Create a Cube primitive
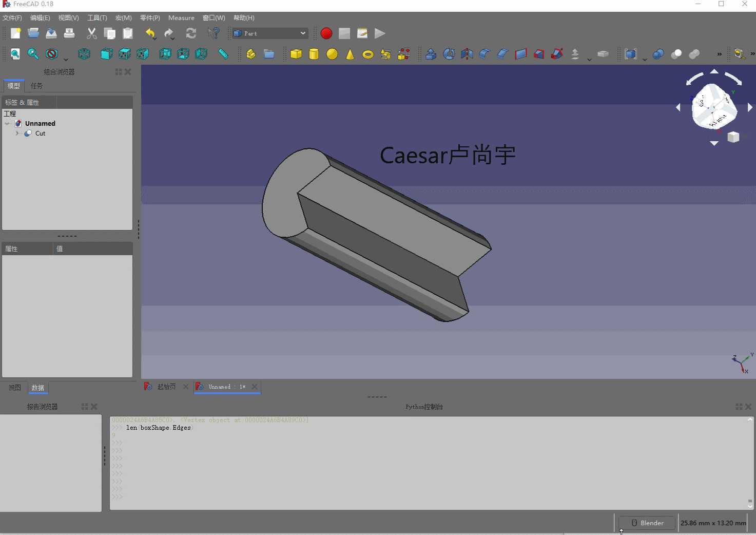 [296, 54]
